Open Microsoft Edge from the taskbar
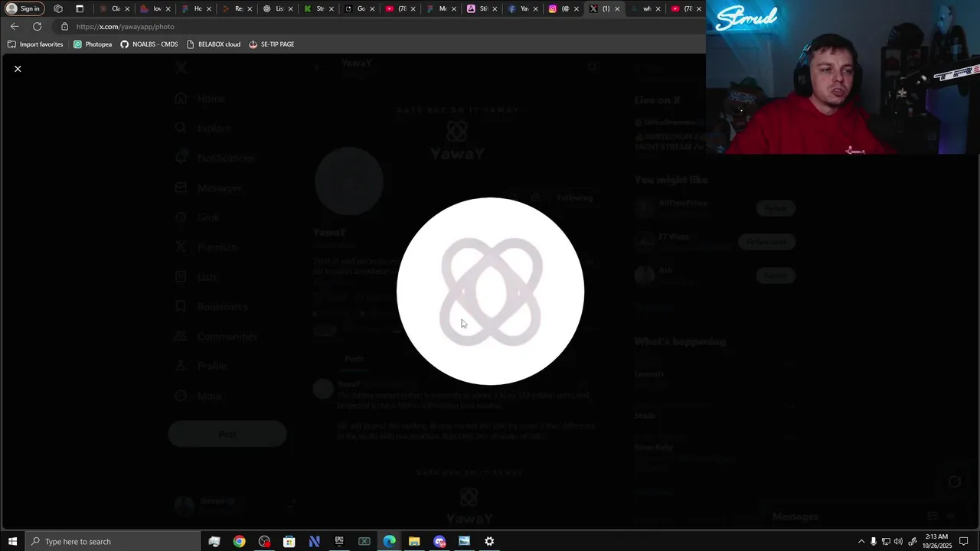Image resolution: width=980 pixels, height=551 pixels. [389, 542]
